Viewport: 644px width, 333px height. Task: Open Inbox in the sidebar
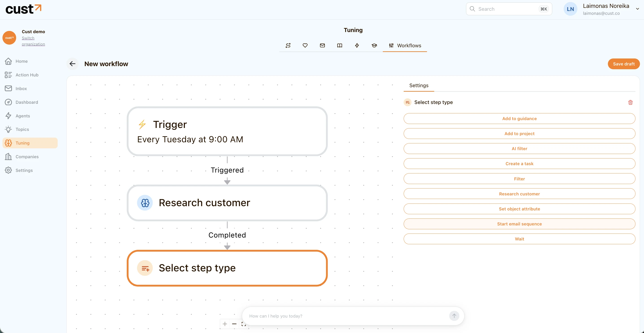pyautogui.click(x=30, y=89)
